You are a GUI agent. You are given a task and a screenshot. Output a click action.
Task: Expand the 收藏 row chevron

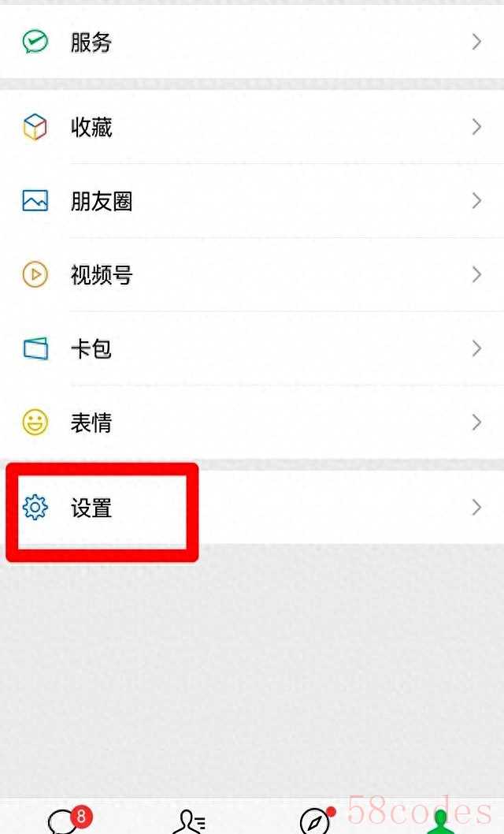click(x=476, y=127)
